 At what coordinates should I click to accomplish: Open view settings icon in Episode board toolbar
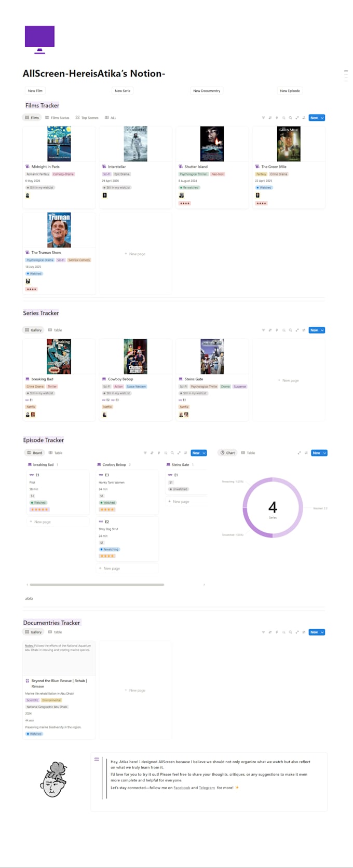[x=186, y=453]
